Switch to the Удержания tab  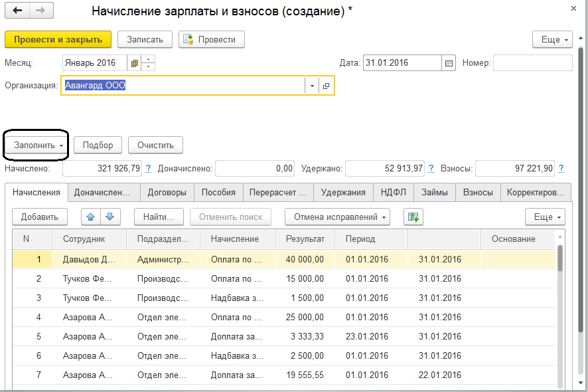pos(343,193)
